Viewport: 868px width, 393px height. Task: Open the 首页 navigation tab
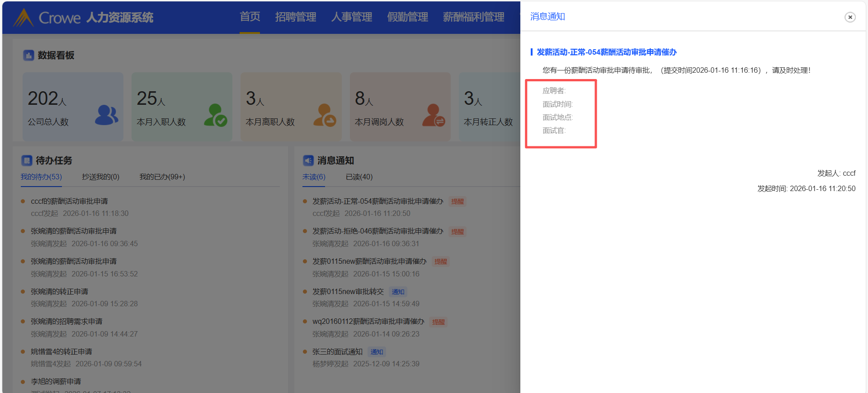coord(250,17)
